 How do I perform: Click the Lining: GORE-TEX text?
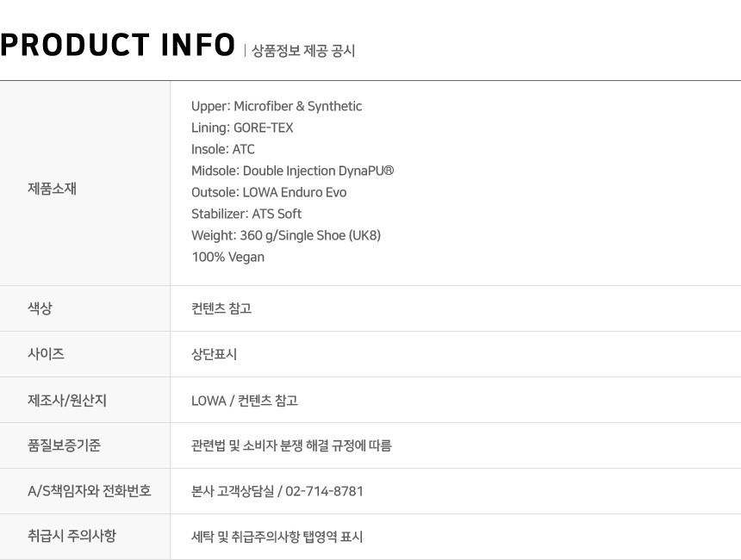pyautogui.click(x=242, y=128)
